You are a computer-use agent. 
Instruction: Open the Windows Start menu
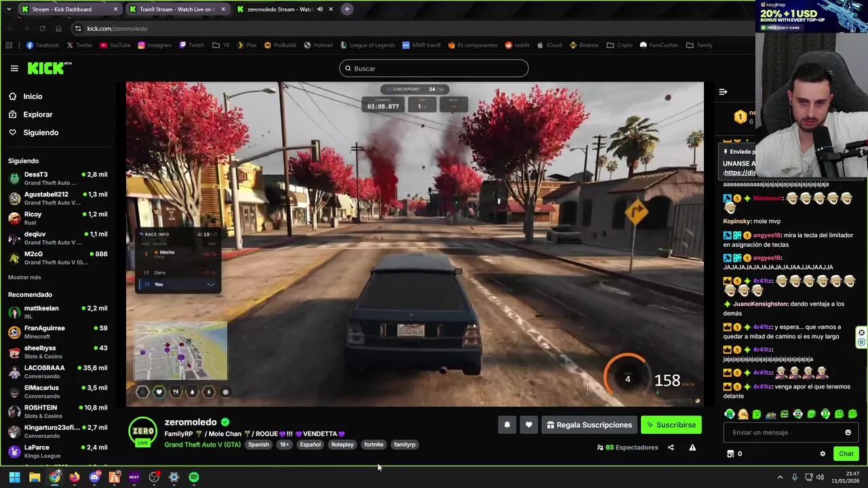point(14,477)
